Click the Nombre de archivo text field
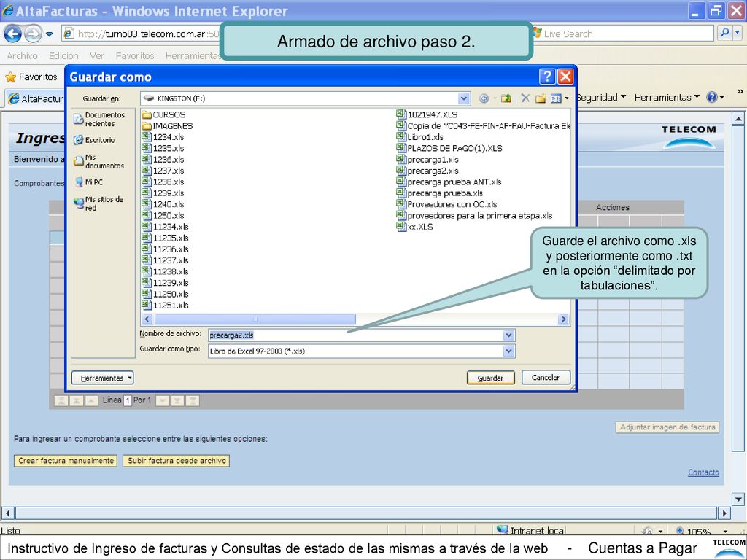The width and height of the screenshot is (747, 560). 355,335
